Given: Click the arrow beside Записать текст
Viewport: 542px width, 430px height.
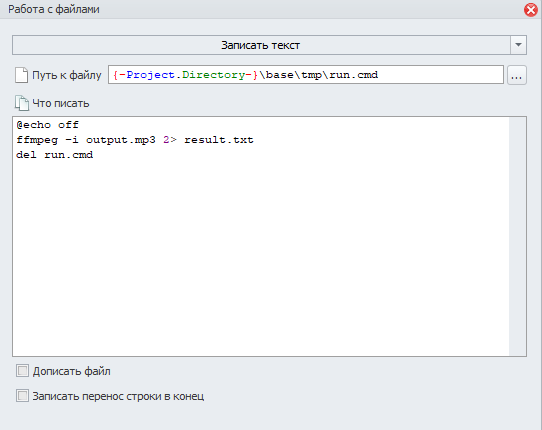Looking at the screenshot, I should coord(518,45).
